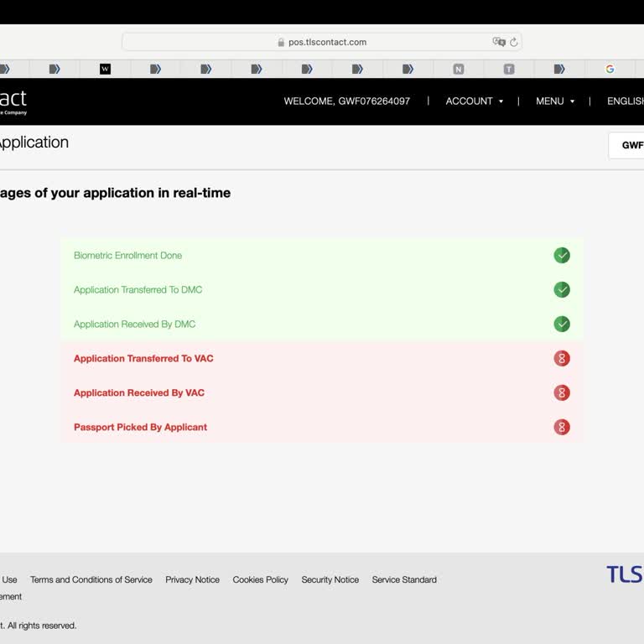This screenshot has width=644, height=644.
Task: Click the tlscontact logo in header
Action: [13, 101]
